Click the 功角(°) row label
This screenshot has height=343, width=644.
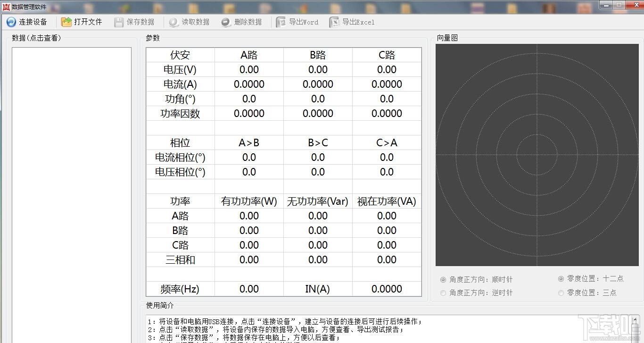[181, 99]
